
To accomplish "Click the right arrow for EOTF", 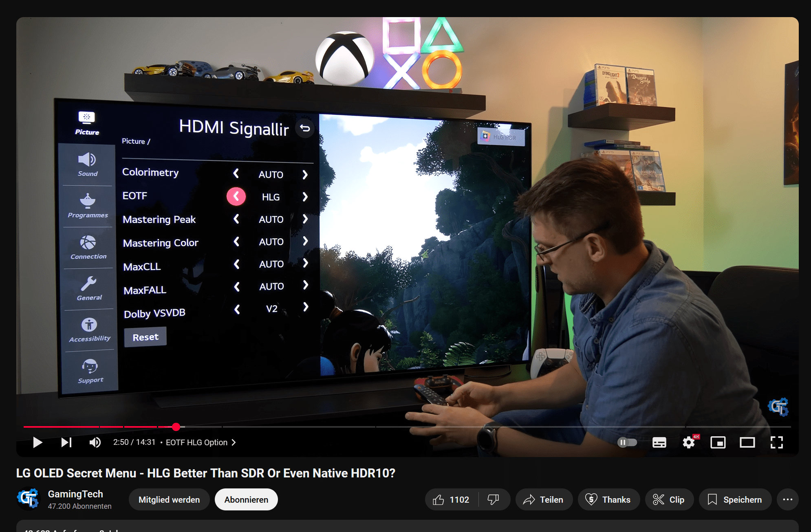I will point(305,197).
